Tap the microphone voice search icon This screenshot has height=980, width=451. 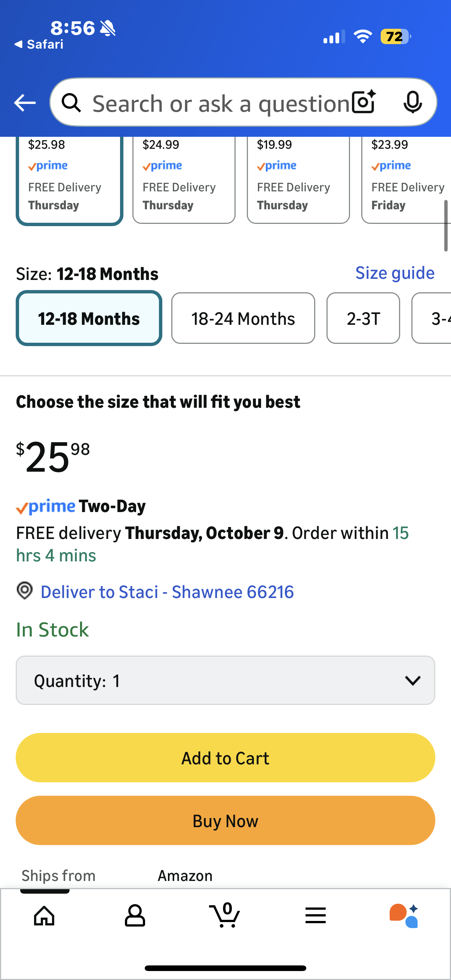click(x=412, y=102)
